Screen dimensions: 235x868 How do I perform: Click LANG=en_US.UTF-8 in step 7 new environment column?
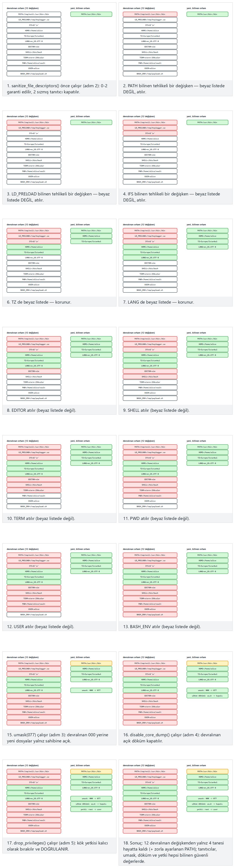[x=207, y=247]
